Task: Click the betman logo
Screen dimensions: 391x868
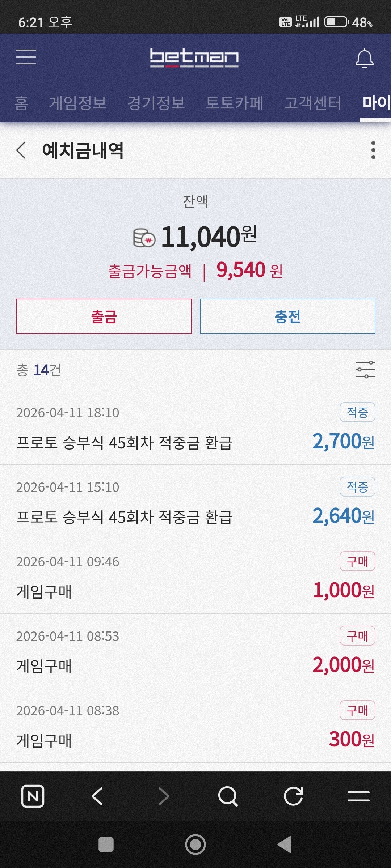Action: (x=194, y=58)
